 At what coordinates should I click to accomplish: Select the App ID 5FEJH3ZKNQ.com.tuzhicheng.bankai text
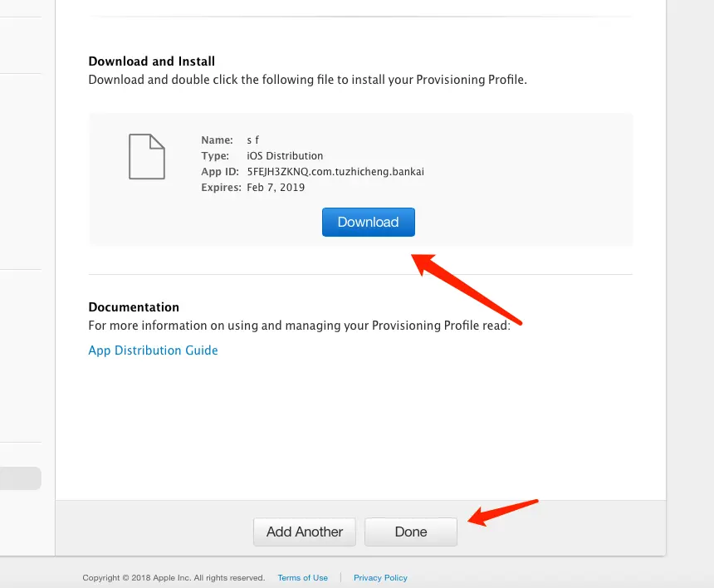pos(335,172)
